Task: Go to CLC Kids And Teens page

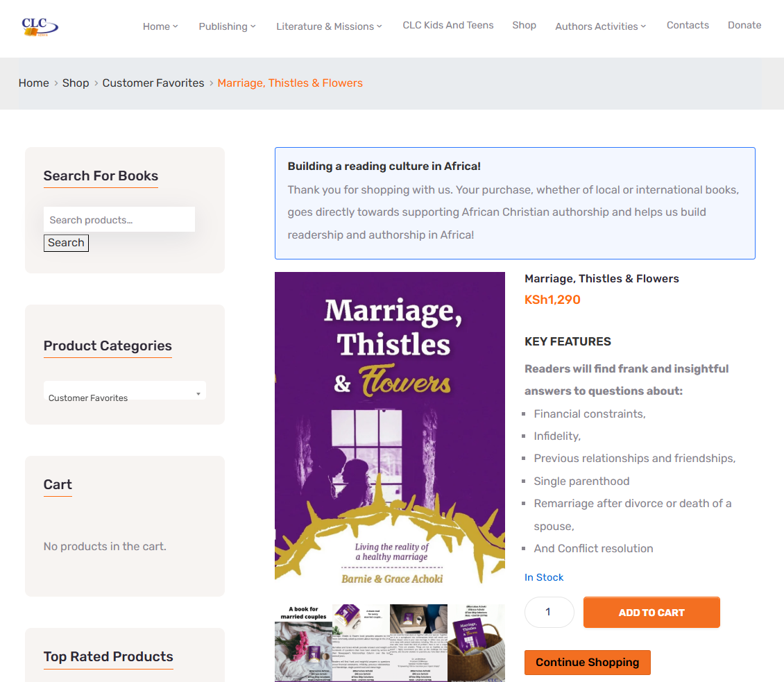Action: pyautogui.click(x=448, y=25)
